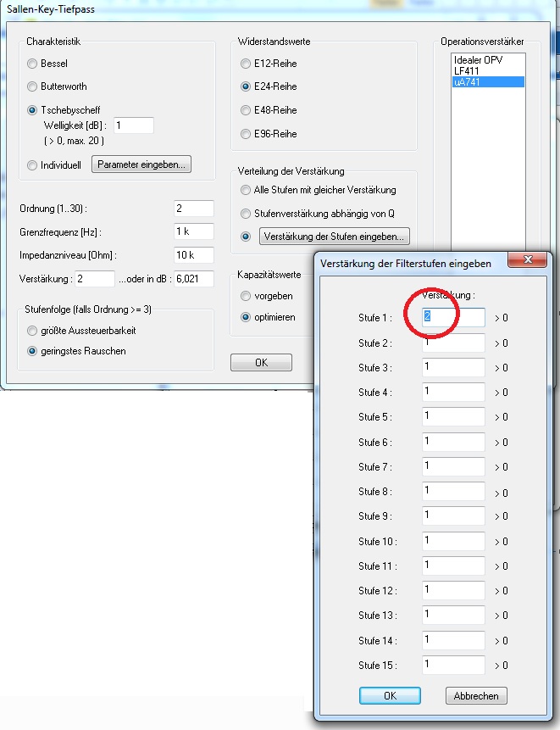
Task: Click the Stufe 9 gain field
Action: [x=453, y=515]
